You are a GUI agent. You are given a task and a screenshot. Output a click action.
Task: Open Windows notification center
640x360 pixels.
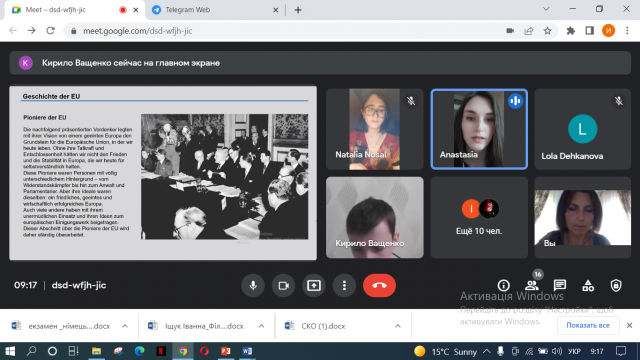621,351
